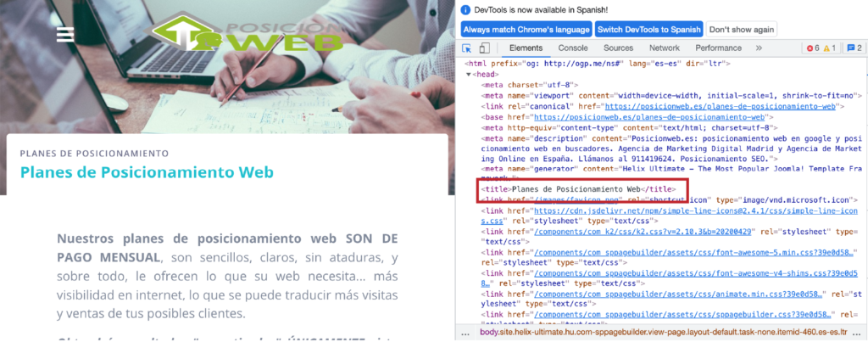Click Always match Chrome's language button

pyautogui.click(x=526, y=30)
